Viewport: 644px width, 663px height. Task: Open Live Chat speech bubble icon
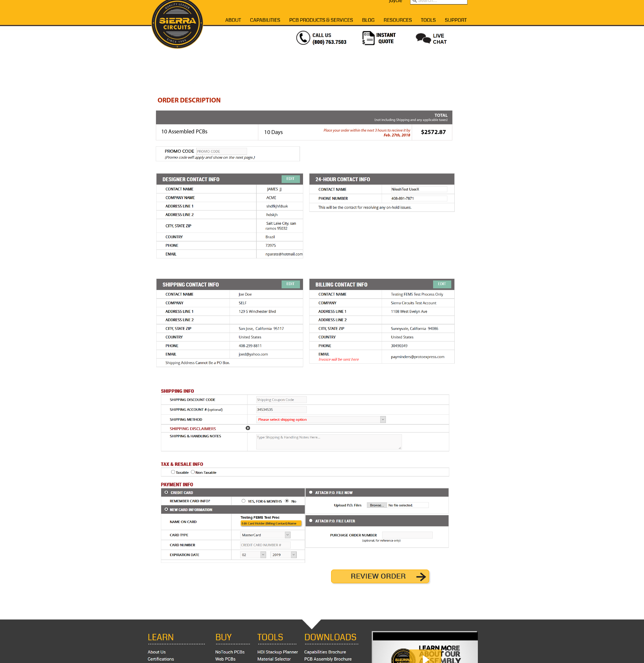click(423, 38)
